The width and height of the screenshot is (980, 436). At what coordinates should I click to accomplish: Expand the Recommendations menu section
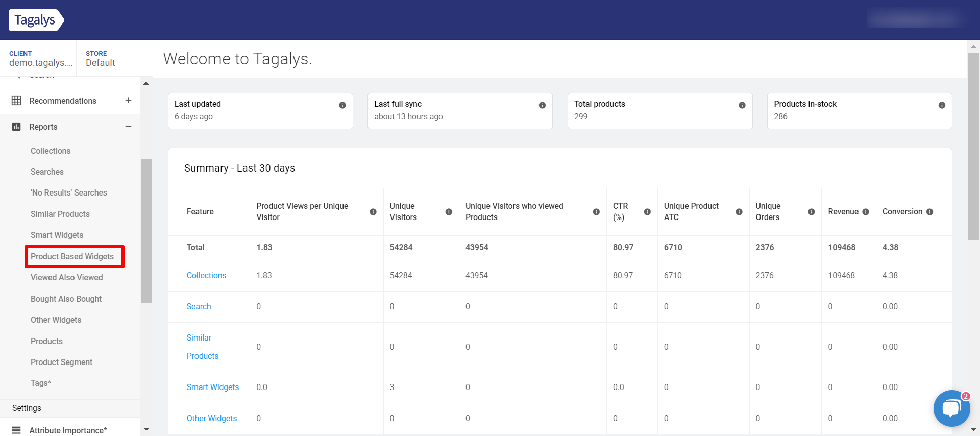128,101
